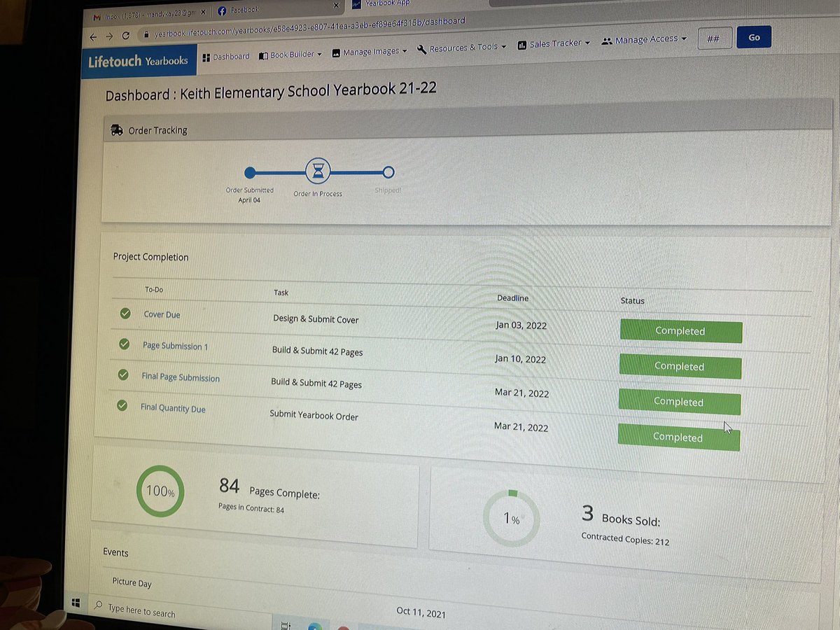Image resolution: width=840 pixels, height=630 pixels.
Task: Click the blue Go button
Action: pos(754,37)
